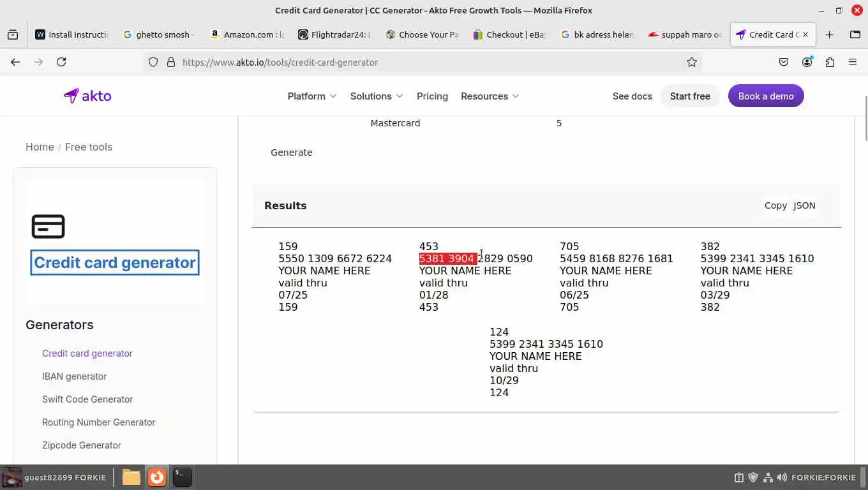Open the network tray icon

pos(768,477)
